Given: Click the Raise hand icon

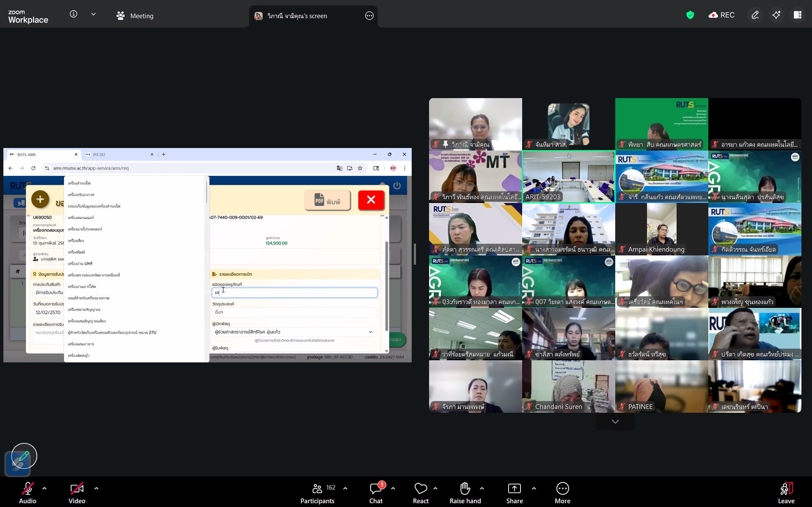Looking at the screenshot, I should 465,489.
